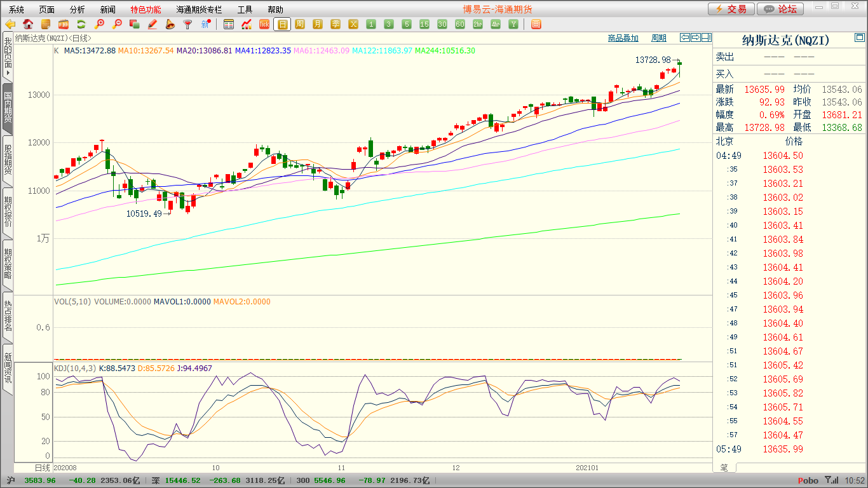Open the 新闻 menu
Viewport: 868px width, 488px height.
(108, 10)
